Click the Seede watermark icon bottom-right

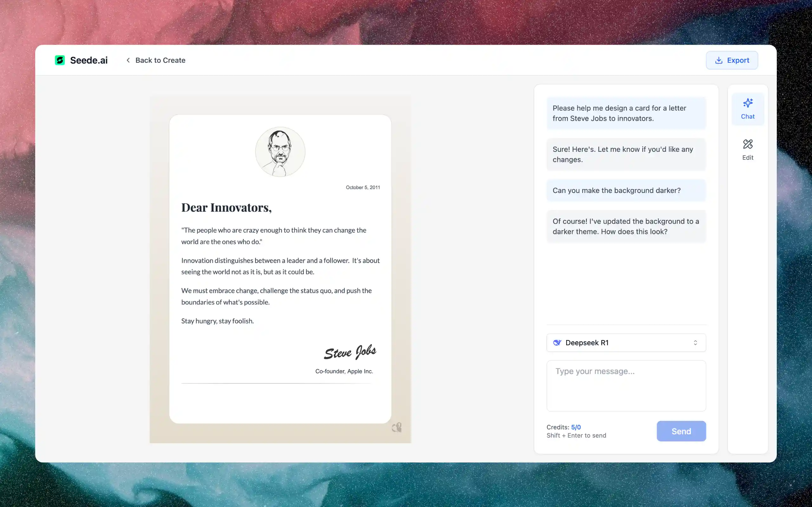point(396,427)
